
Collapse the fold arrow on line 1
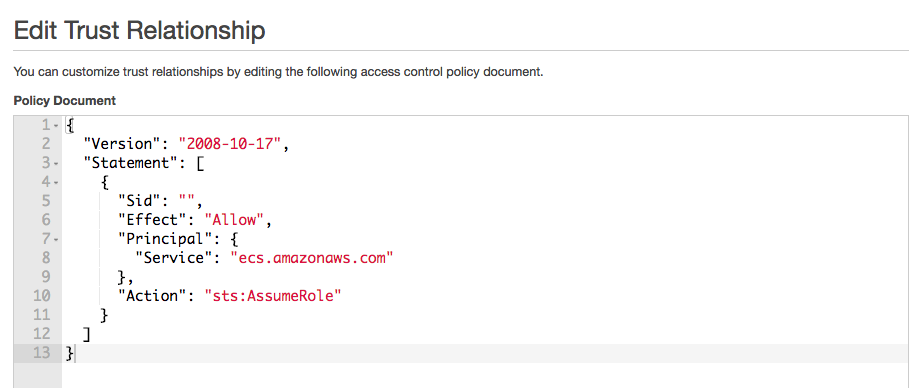(55, 125)
